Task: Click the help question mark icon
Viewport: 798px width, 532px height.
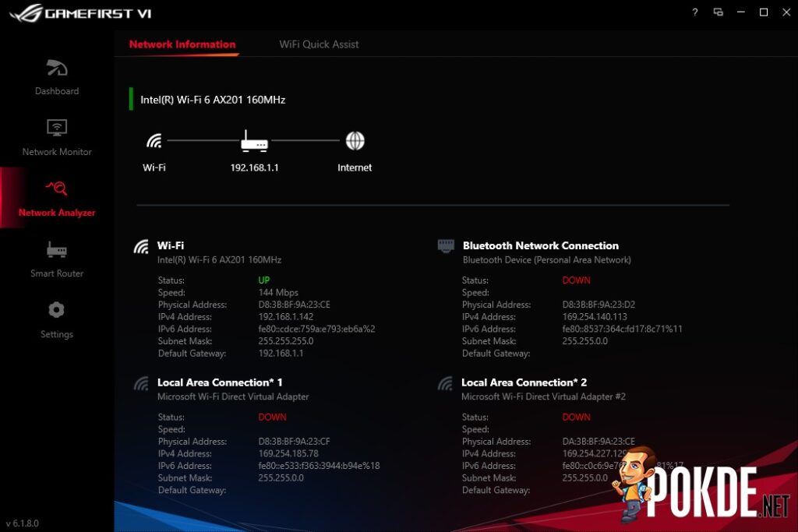Action: click(x=695, y=12)
